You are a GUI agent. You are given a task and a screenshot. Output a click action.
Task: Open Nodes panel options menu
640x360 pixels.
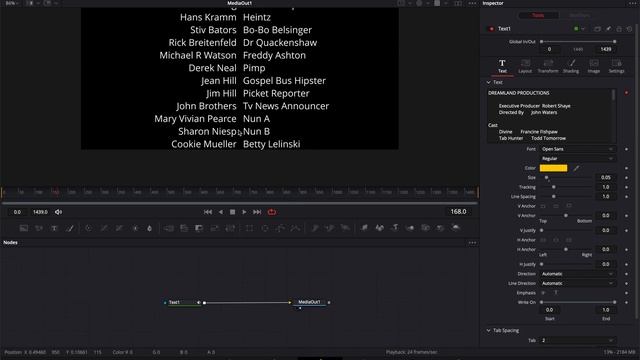tap(472, 242)
